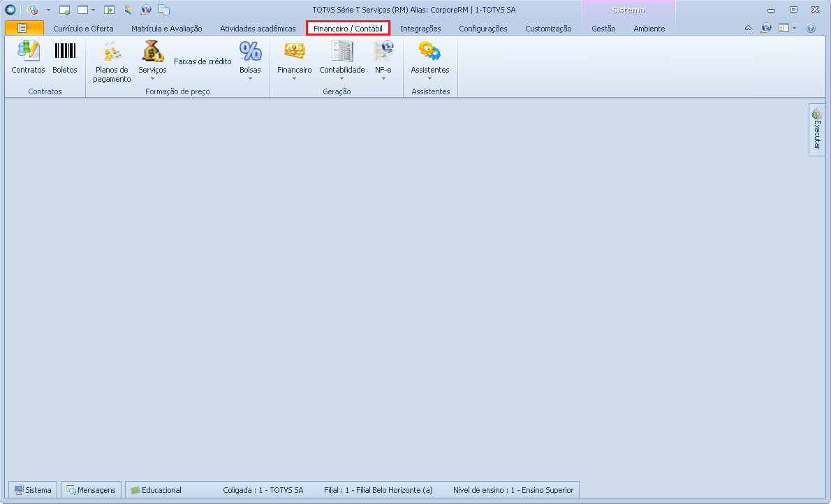Screen dimensions: 831x504
Task: Click the Serviços money bag icon
Action: (x=152, y=52)
